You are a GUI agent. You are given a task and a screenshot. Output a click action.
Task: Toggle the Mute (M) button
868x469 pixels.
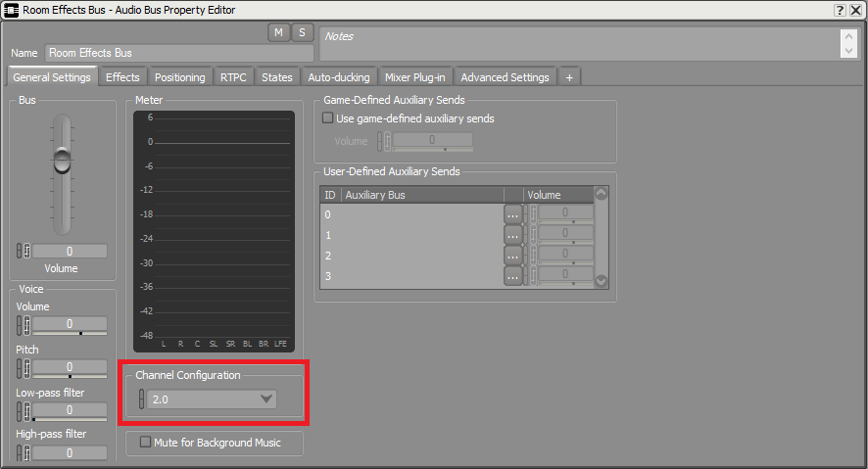[279, 32]
